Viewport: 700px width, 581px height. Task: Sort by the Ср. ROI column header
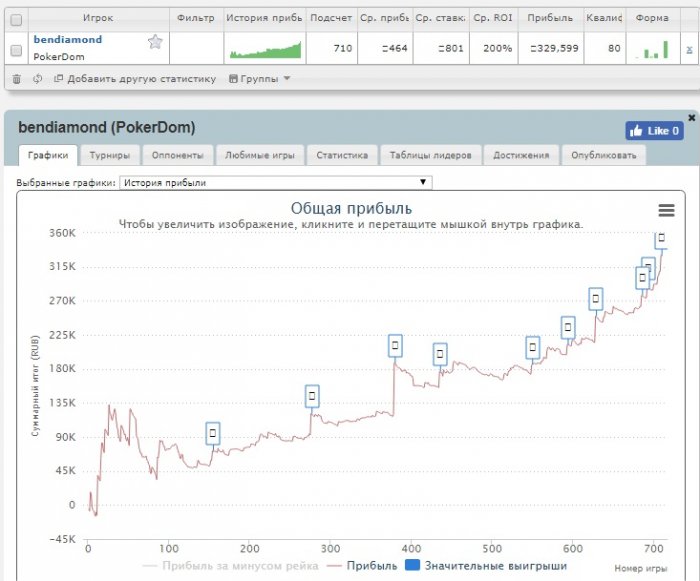point(493,18)
